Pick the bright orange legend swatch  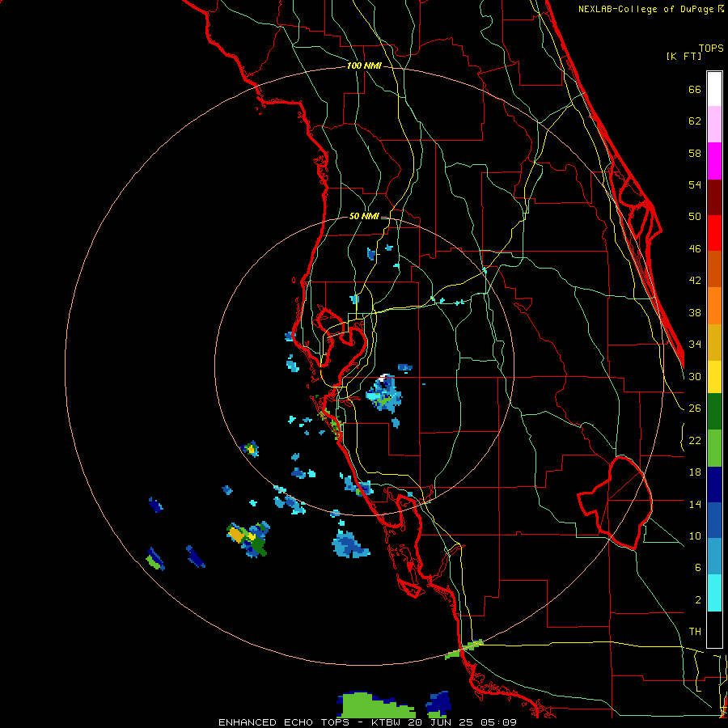tap(714, 306)
